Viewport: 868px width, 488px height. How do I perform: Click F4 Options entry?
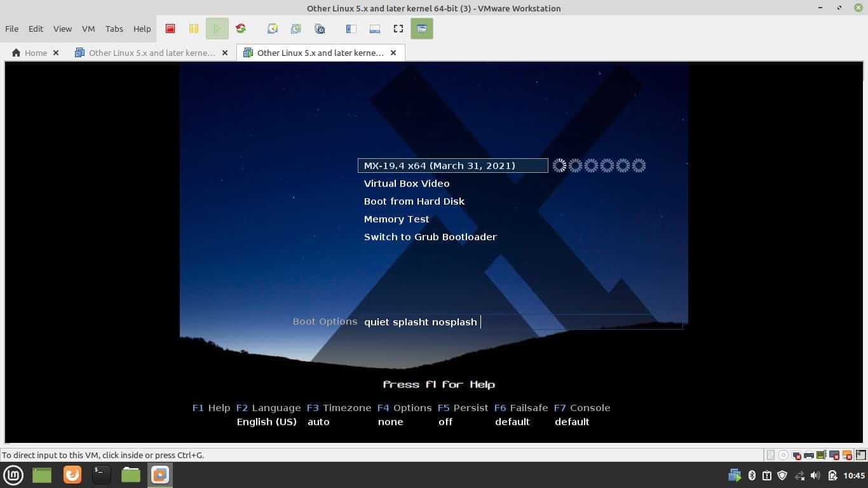pos(404,408)
